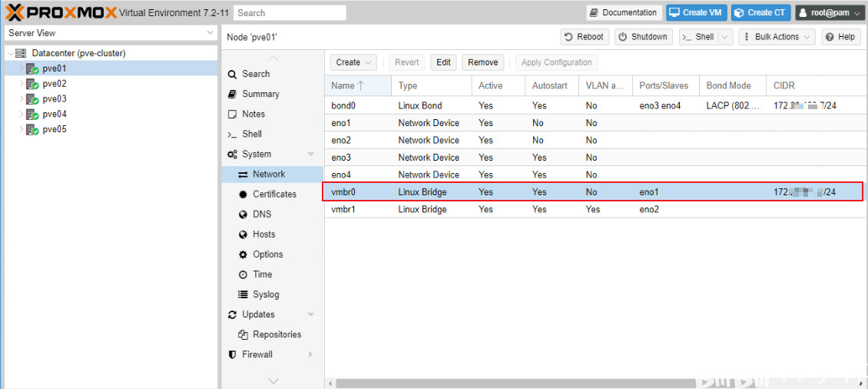The image size is (868, 389).
Task: Select the pve02 server icon
Action: click(32, 84)
